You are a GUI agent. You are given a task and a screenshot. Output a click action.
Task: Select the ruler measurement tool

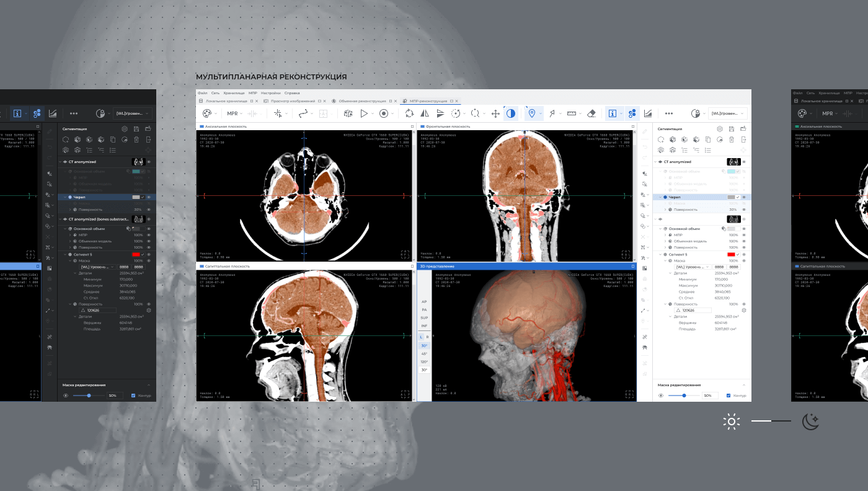[572, 113]
